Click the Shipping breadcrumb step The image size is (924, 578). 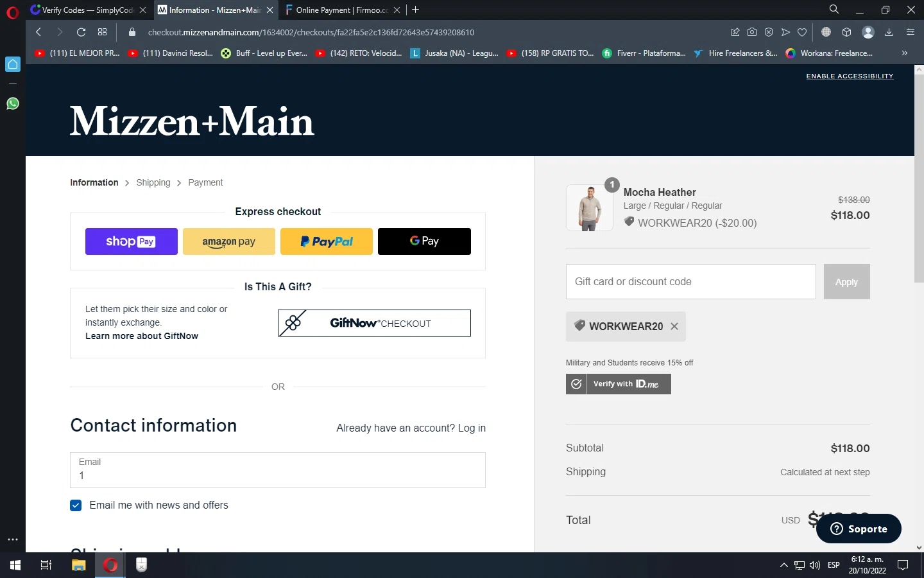(153, 182)
